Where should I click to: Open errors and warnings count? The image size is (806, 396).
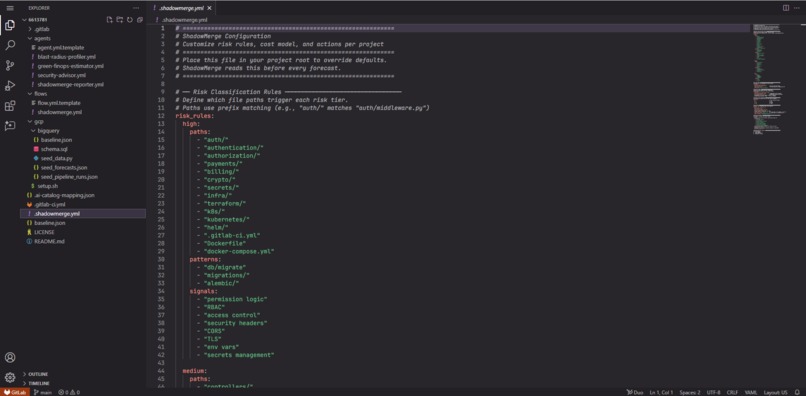[x=69, y=392]
